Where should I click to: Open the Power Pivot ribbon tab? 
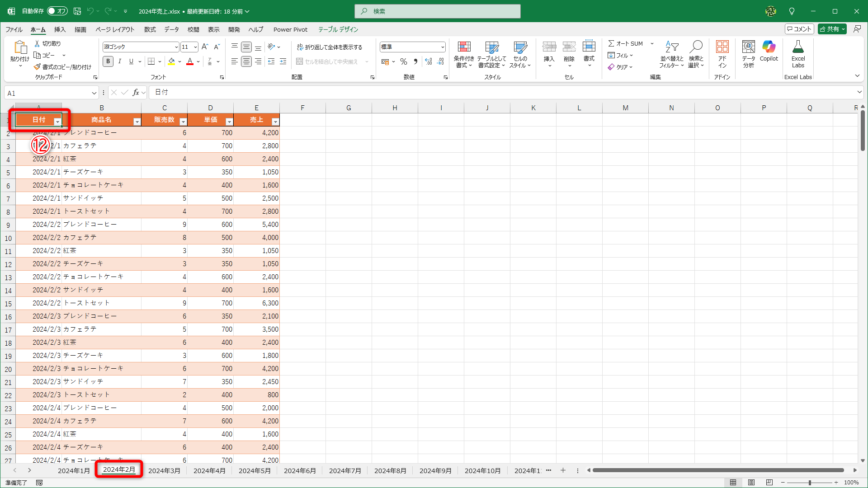290,29
